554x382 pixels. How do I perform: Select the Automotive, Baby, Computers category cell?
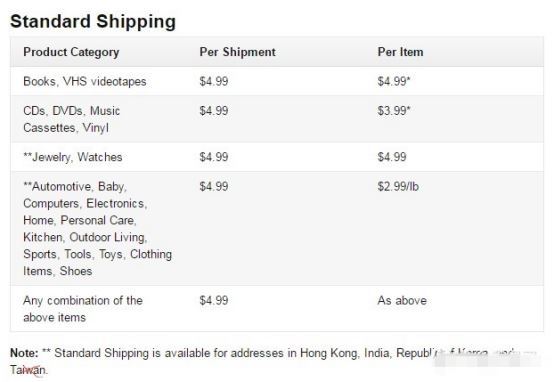98,229
